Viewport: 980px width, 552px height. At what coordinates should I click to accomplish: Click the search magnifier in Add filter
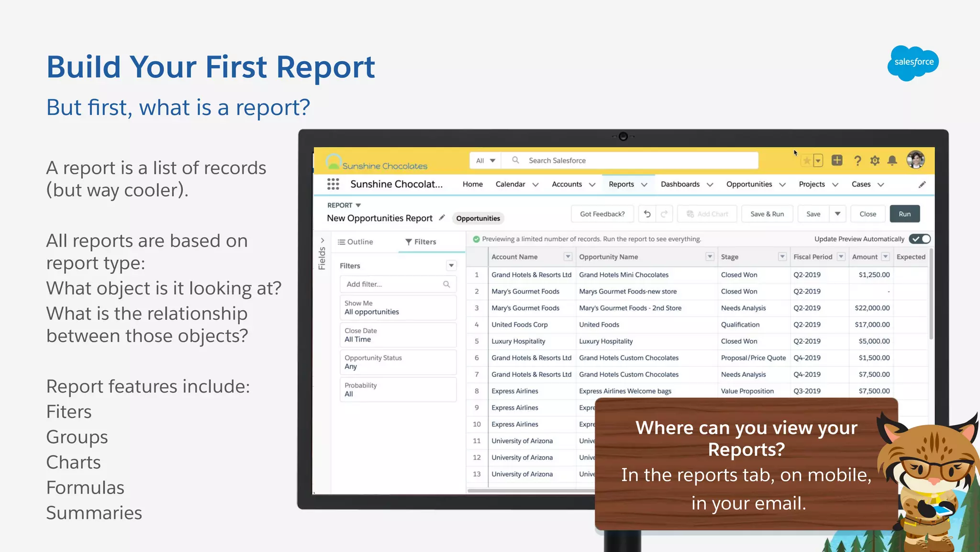coord(446,284)
